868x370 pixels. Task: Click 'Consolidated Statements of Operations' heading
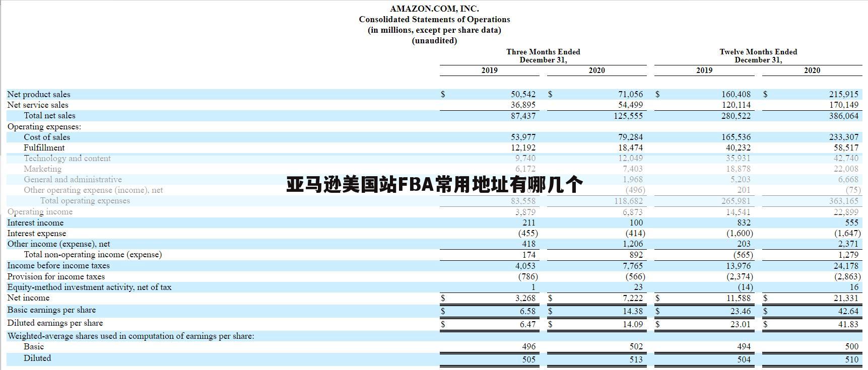(434, 19)
